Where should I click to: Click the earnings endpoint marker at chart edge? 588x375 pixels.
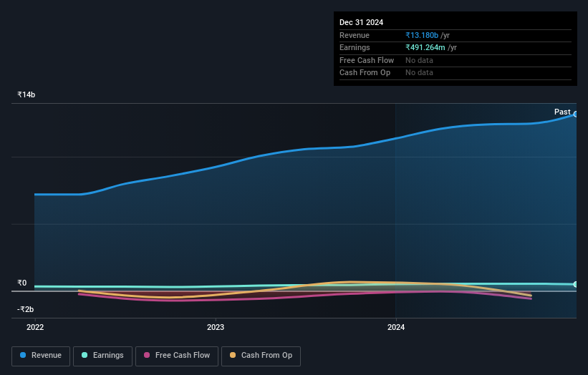[576, 284]
